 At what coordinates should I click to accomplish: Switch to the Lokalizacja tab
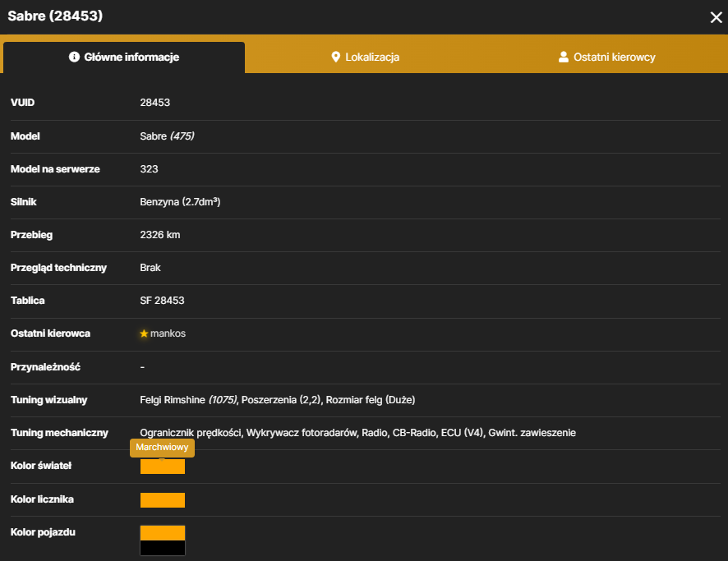pos(366,57)
